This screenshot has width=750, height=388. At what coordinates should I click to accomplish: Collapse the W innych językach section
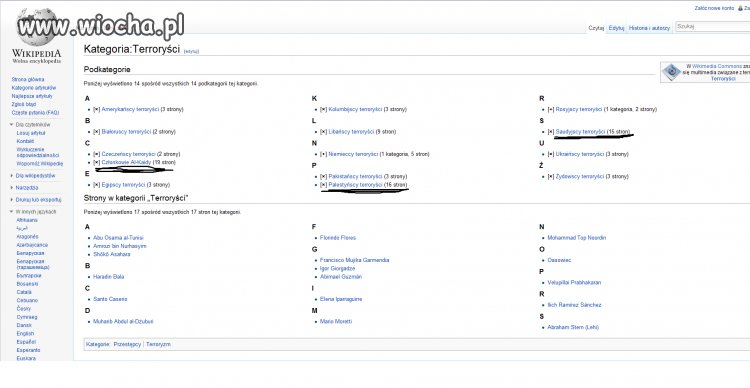[11, 212]
